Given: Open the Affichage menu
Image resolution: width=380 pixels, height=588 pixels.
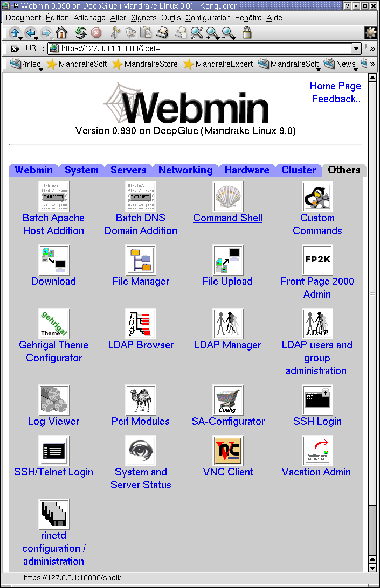Looking at the screenshot, I should coord(89,18).
